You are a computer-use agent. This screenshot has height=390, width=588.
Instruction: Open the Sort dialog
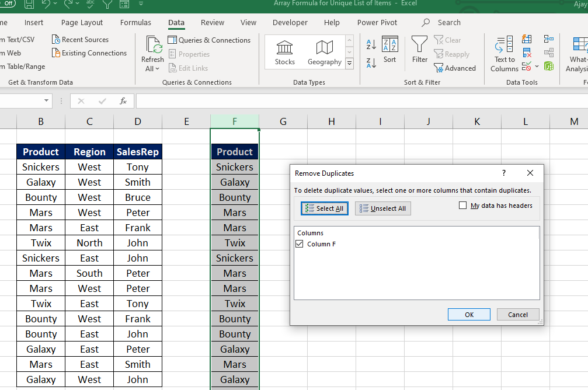[389, 50]
